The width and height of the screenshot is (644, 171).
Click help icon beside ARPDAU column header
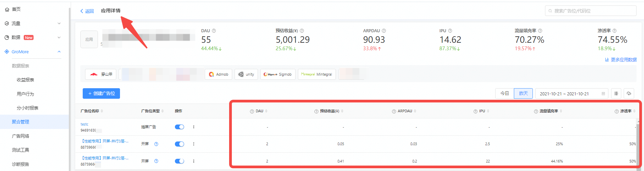(394, 111)
